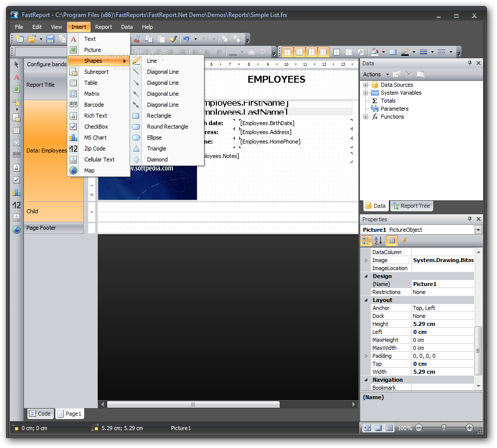Click the border properties wrench icon
The height and width of the screenshot is (448, 497).
click(360, 52)
